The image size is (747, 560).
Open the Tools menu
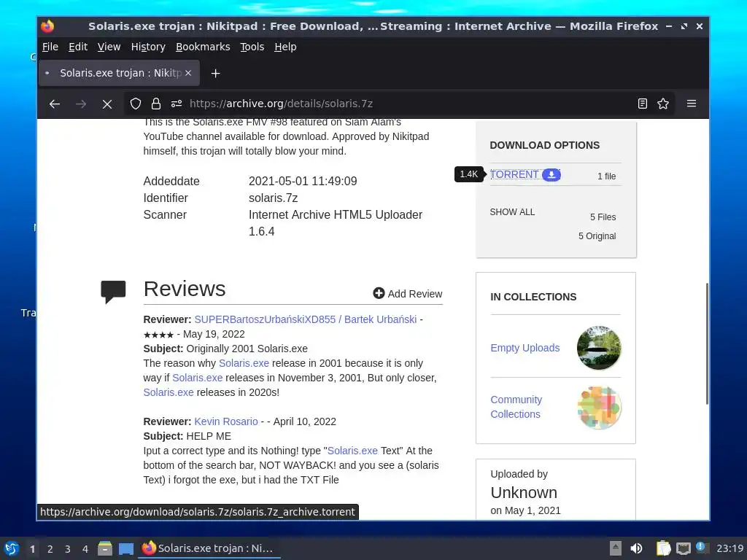click(x=252, y=47)
